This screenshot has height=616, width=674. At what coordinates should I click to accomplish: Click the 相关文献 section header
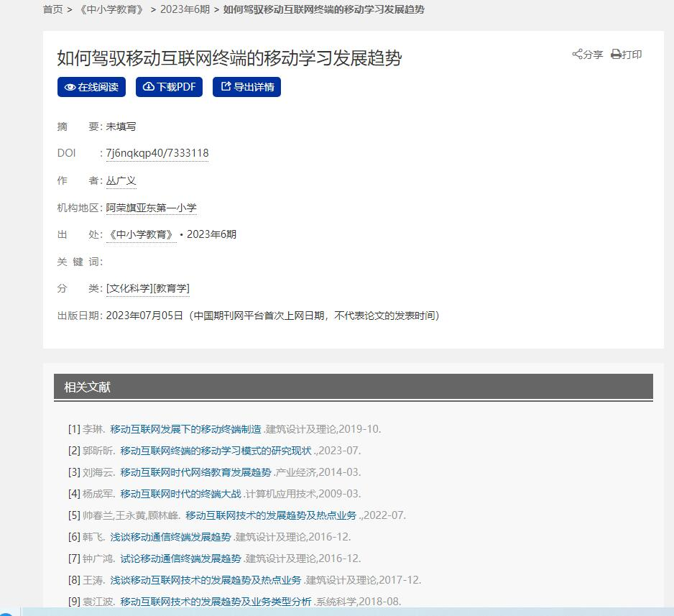[x=354, y=387]
